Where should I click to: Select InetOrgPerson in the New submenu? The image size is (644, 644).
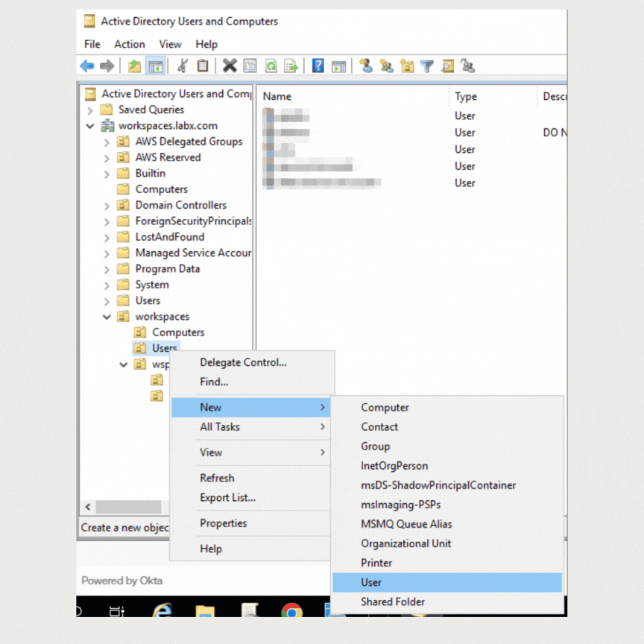pyautogui.click(x=447, y=466)
